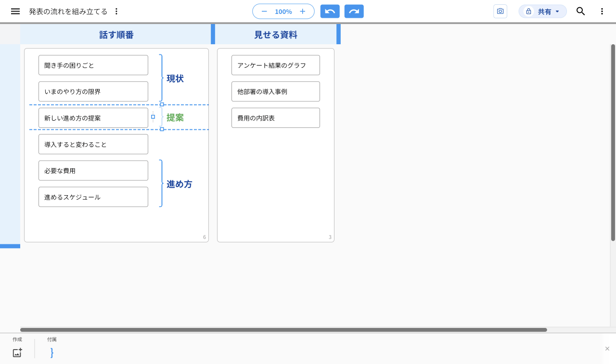Click the document title 発表の流れを組み立てる
This screenshot has width=616, height=364.
click(x=68, y=11)
